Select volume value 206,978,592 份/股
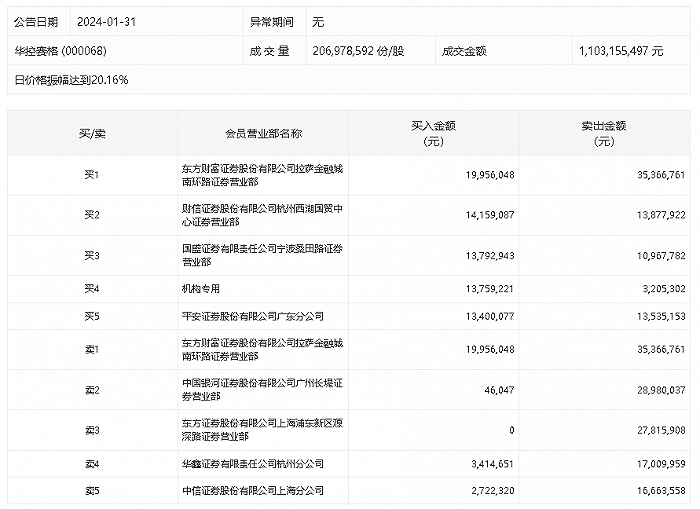 pyautogui.click(x=358, y=51)
